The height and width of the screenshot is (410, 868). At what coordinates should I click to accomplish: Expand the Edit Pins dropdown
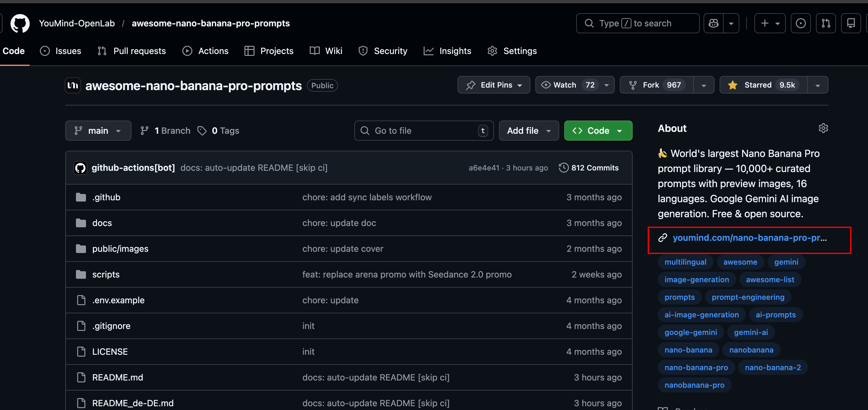pos(494,85)
